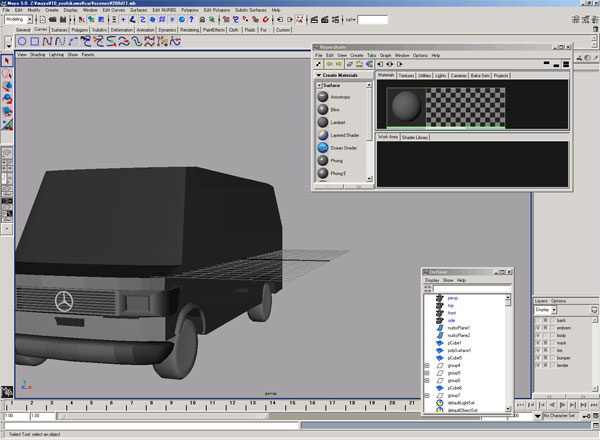Viewport: 600px width, 440px height.
Task: Open the Edit Curves menu
Action: coord(114,10)
